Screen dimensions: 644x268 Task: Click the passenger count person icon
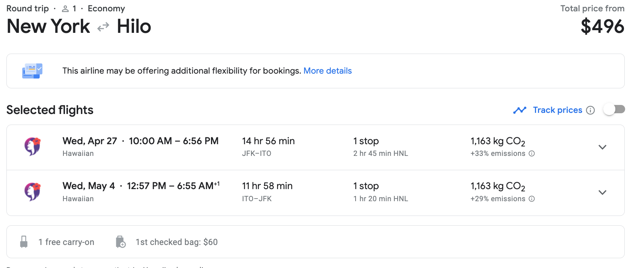65,9
